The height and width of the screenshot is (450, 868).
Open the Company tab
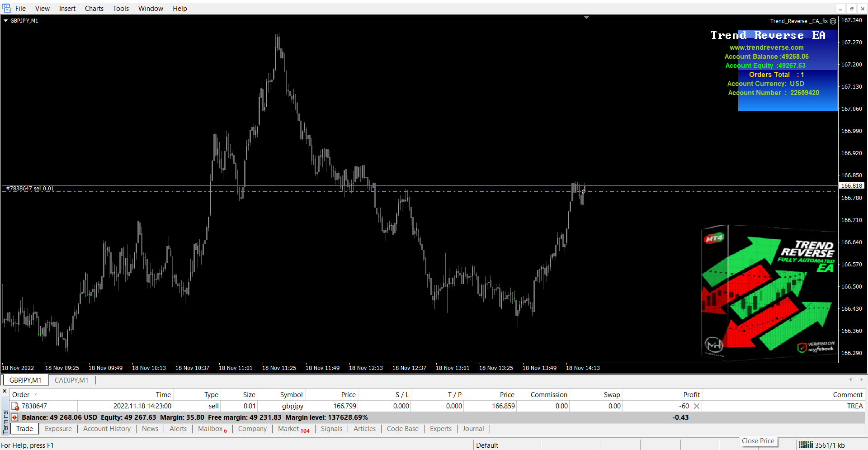point(252,429)
